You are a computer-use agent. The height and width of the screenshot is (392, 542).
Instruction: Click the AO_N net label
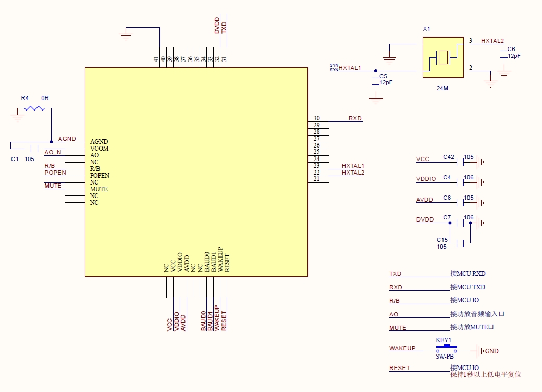coord(53,152)
